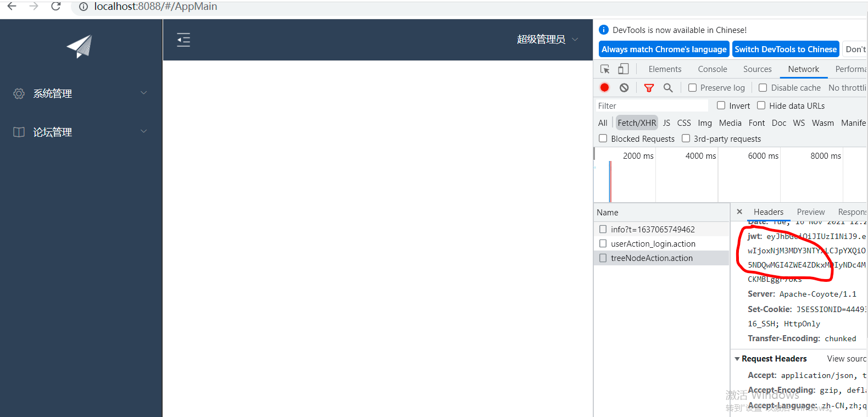868x417 pixels.
Task: Filter requests by WS
Action: [799, 123]
